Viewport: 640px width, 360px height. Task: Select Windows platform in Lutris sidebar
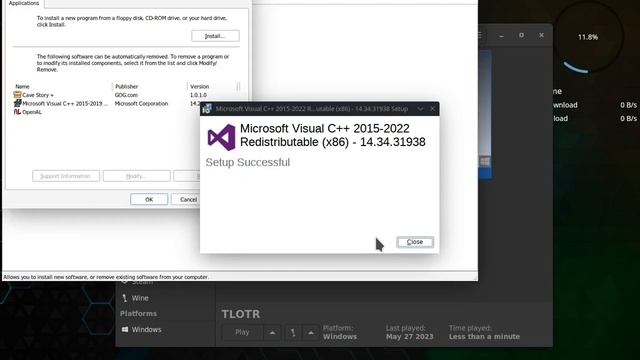(146, 329)
